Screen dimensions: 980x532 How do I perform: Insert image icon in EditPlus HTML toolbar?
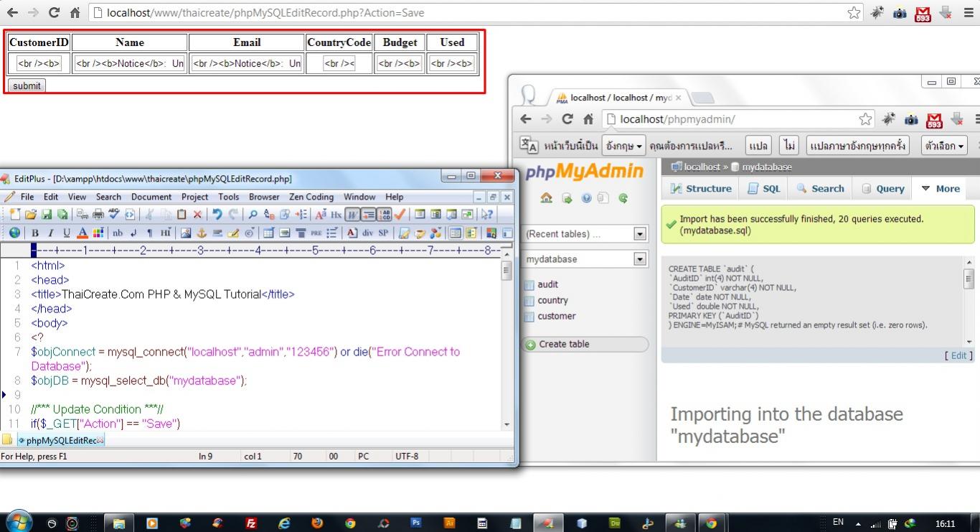(186, 233)
